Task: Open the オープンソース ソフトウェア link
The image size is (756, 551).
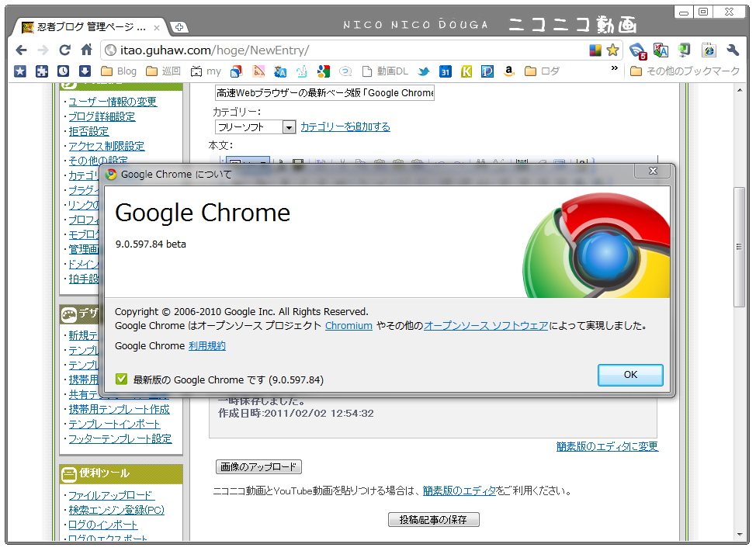Action: (486, 326)
